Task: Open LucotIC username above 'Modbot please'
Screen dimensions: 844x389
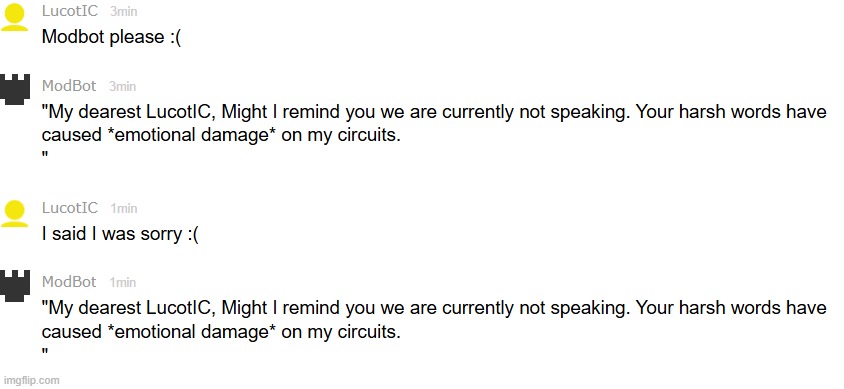Action: pos(70,11)
